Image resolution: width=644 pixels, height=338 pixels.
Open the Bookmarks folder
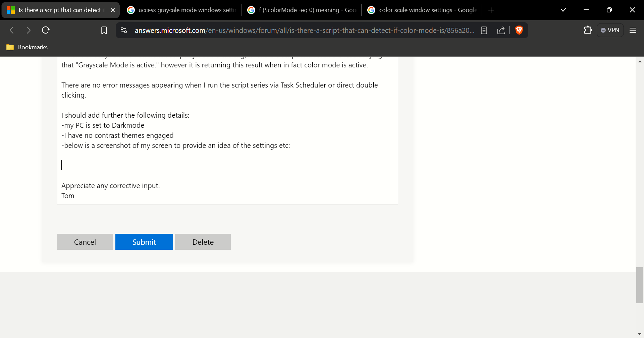tap(27, 47)
